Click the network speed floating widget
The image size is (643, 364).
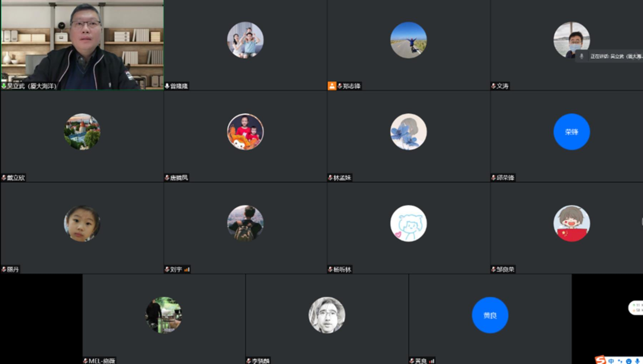pos(636,308)
